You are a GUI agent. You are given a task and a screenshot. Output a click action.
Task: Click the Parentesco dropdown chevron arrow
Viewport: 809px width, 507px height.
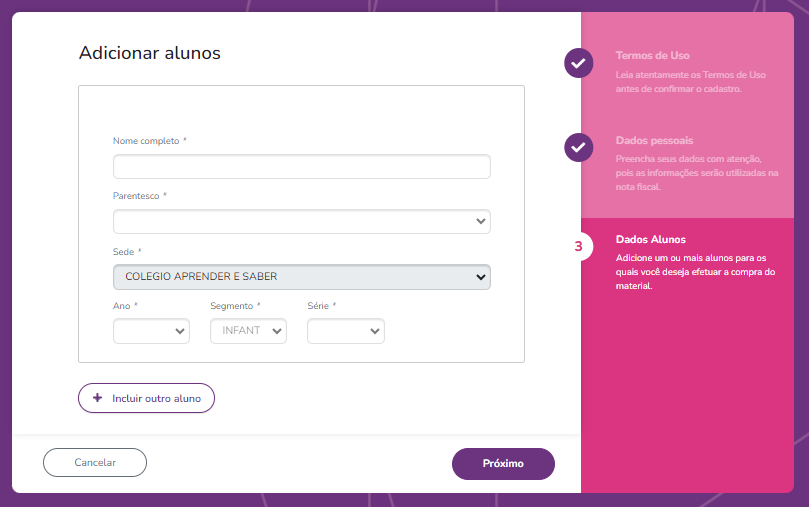480,221
